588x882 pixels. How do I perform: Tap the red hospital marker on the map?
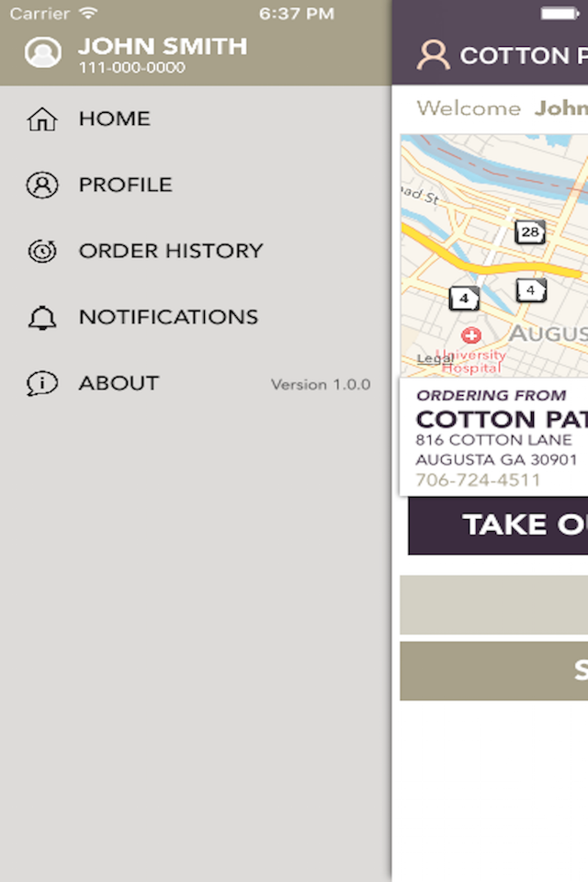coord(471,335)
